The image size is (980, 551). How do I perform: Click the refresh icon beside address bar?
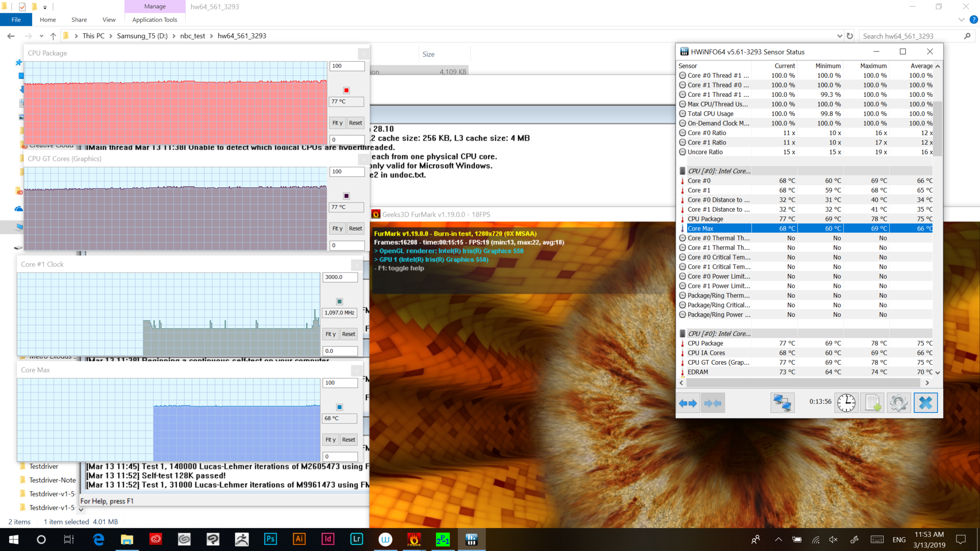point(850,36)
